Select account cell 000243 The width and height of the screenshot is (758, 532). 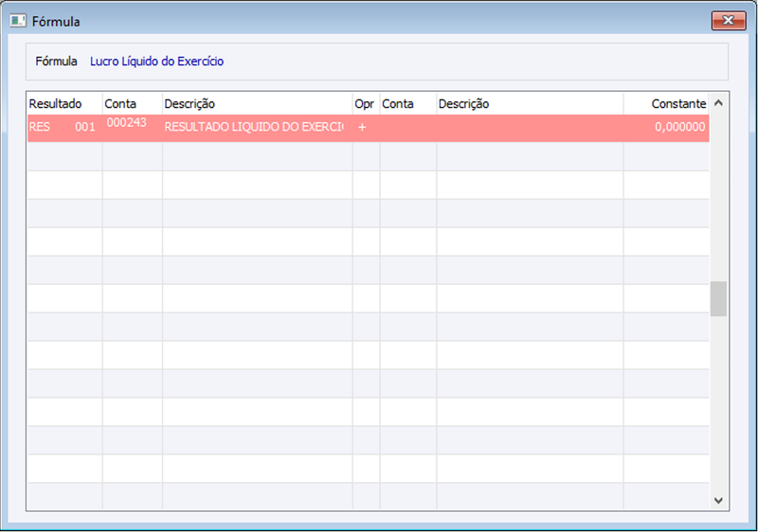click(x=132, y=128)
